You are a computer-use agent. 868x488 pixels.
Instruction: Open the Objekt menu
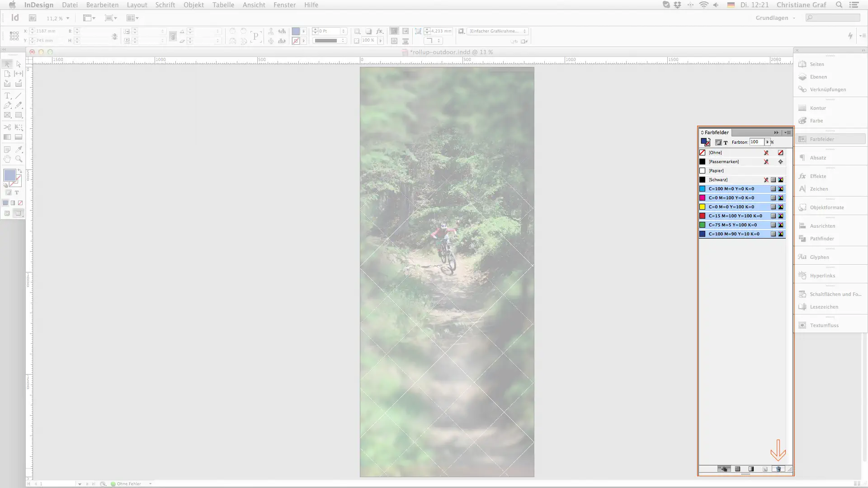[193, 5]
